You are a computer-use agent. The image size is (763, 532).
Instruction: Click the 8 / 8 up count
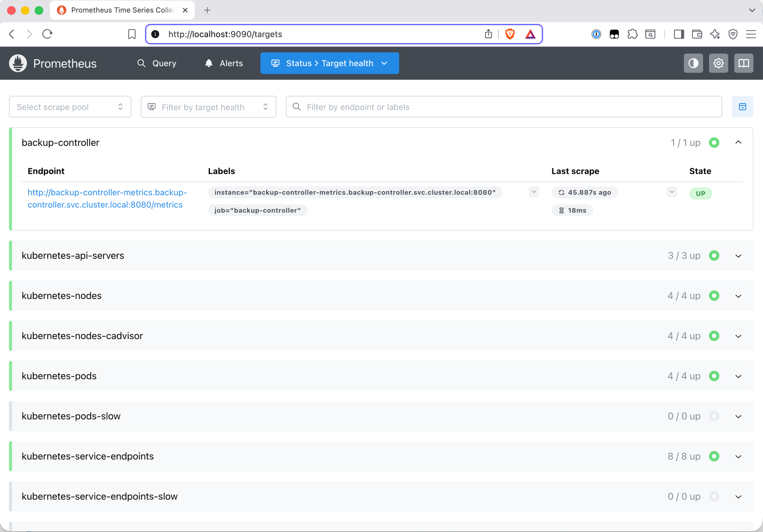(x=684, y=456)
